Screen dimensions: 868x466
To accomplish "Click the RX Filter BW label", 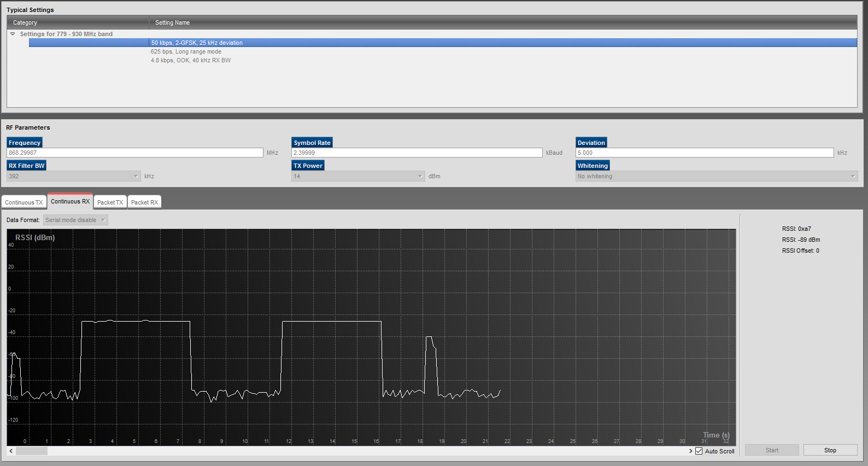I will click(26, 166).
